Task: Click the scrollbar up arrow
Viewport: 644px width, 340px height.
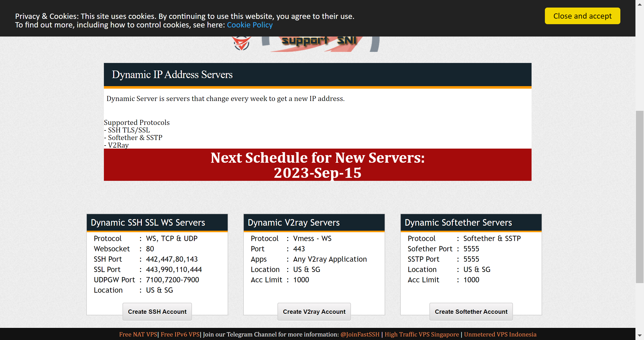Action: coord(640,4)
